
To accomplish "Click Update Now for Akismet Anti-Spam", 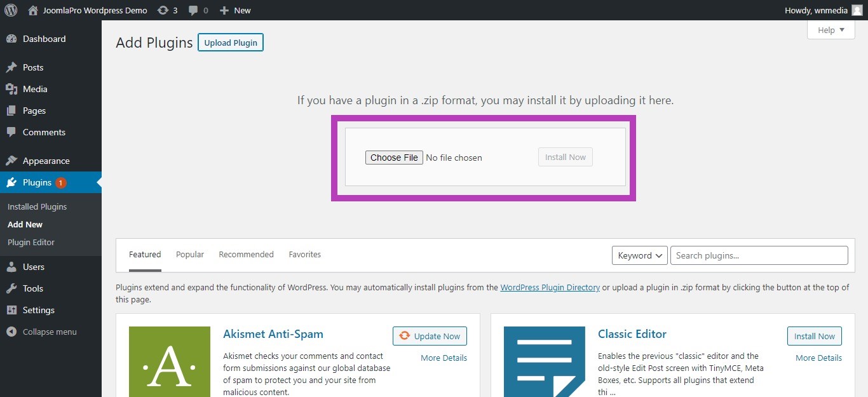I will coord(430,336).
